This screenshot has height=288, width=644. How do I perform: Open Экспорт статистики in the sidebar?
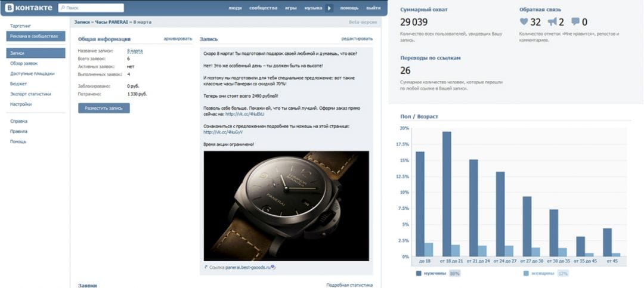coord(30,94)
